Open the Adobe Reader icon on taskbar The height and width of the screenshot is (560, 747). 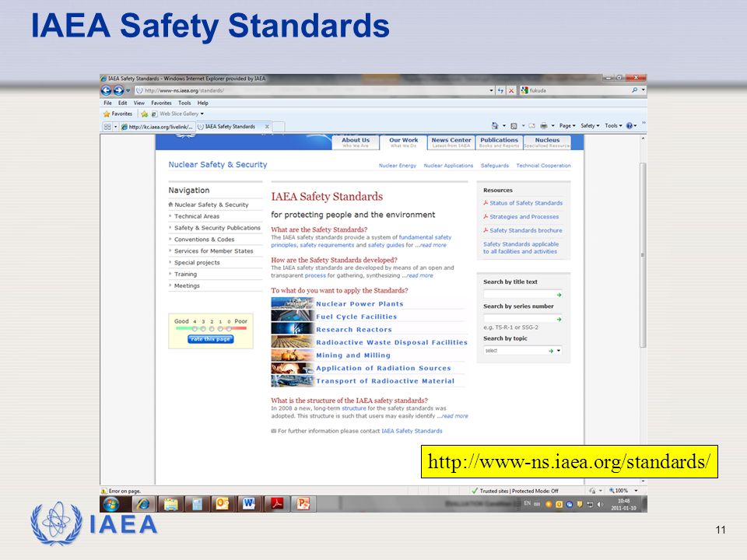click(x=277, y=504)
